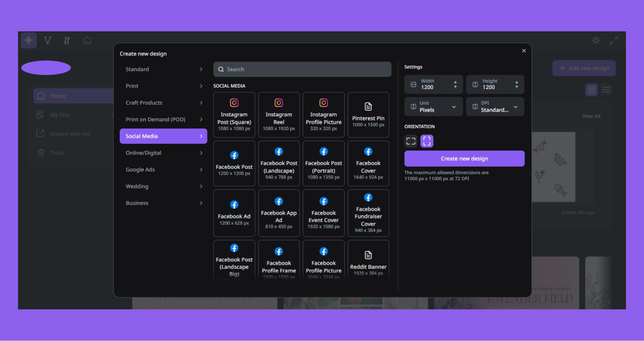Select the Facebook Cover template
Viewport: 644px width, 341px height.
[x=368, y=163]
